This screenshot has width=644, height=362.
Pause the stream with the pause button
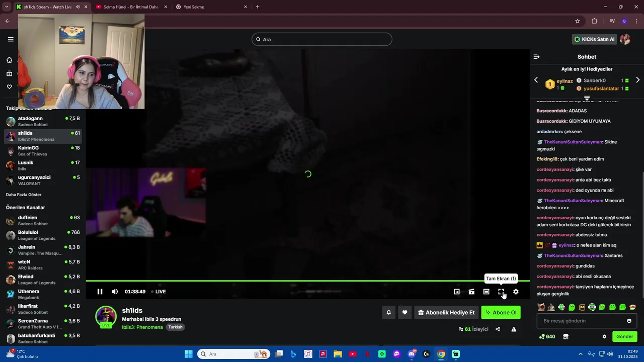pyautogui.click(x=100, y=292)
